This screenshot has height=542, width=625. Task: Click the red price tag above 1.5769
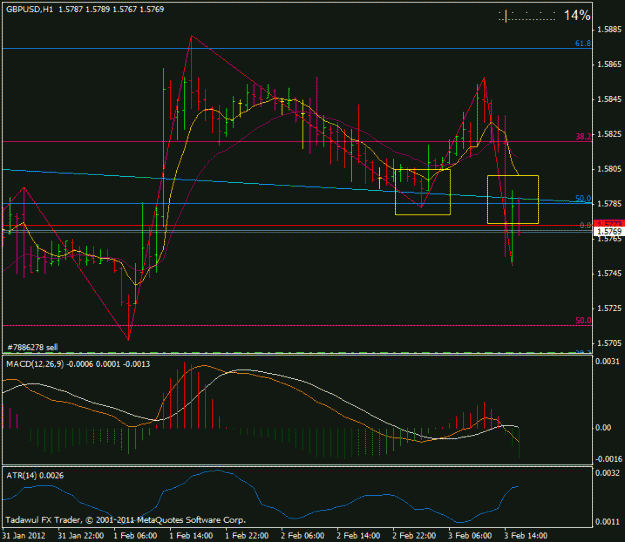click(609, 223)
